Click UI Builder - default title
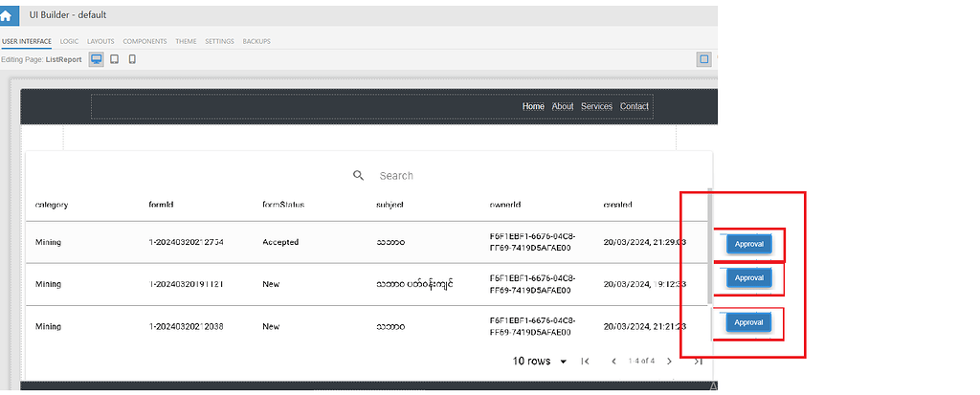This screenshot has width=980, height=395. pos(68,15)
